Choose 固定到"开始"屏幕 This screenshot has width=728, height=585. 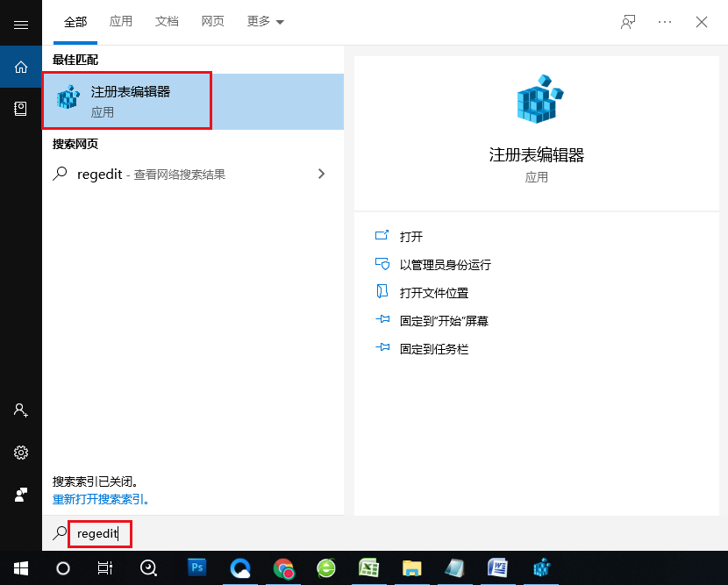(x=444, y=321)
